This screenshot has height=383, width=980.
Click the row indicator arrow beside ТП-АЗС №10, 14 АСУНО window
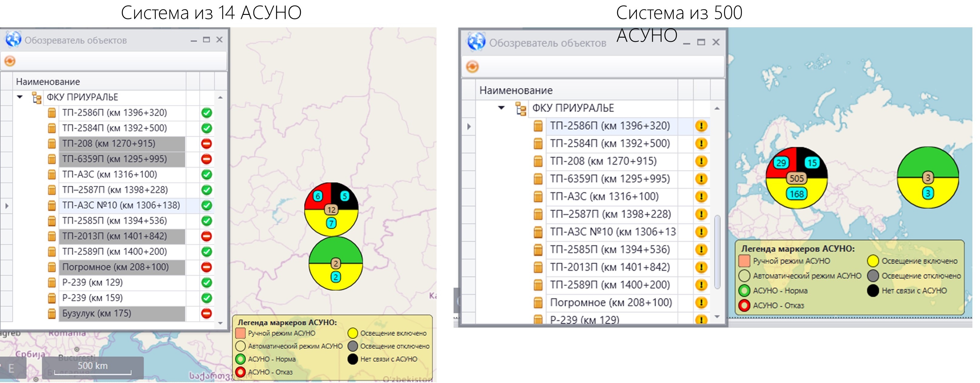pyautogui.click(x=6, y=206)
